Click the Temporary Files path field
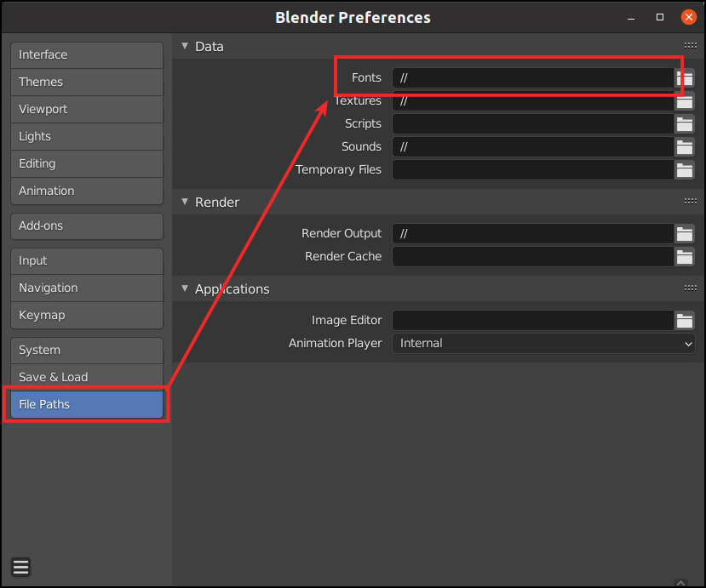Image resolution: width=706 pixels, height=588 pixels. click(x=533, y=170)
